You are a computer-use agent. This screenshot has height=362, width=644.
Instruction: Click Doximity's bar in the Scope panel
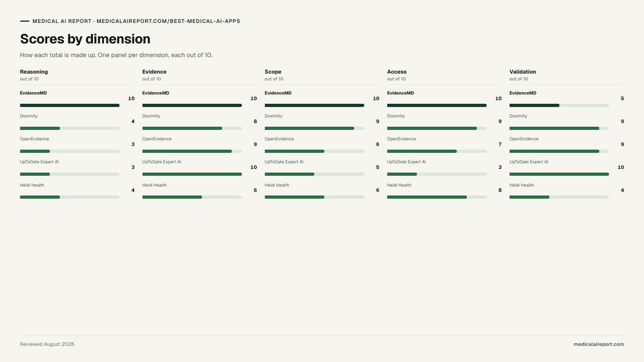coord(314,128)
